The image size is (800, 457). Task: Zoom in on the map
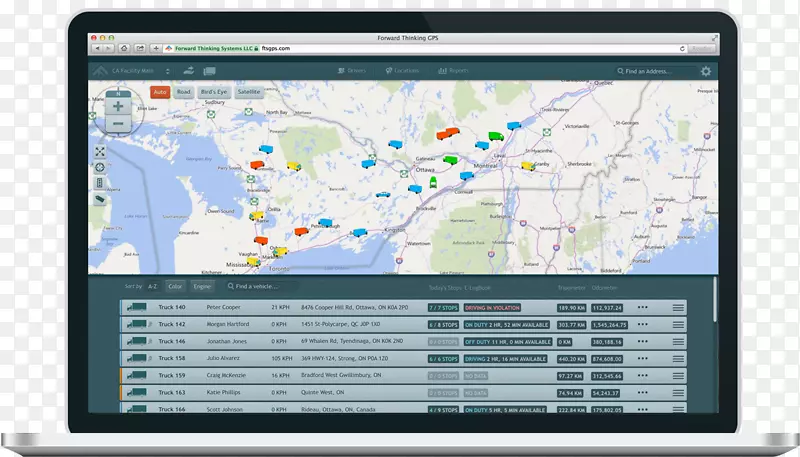[x=118, y=106]
